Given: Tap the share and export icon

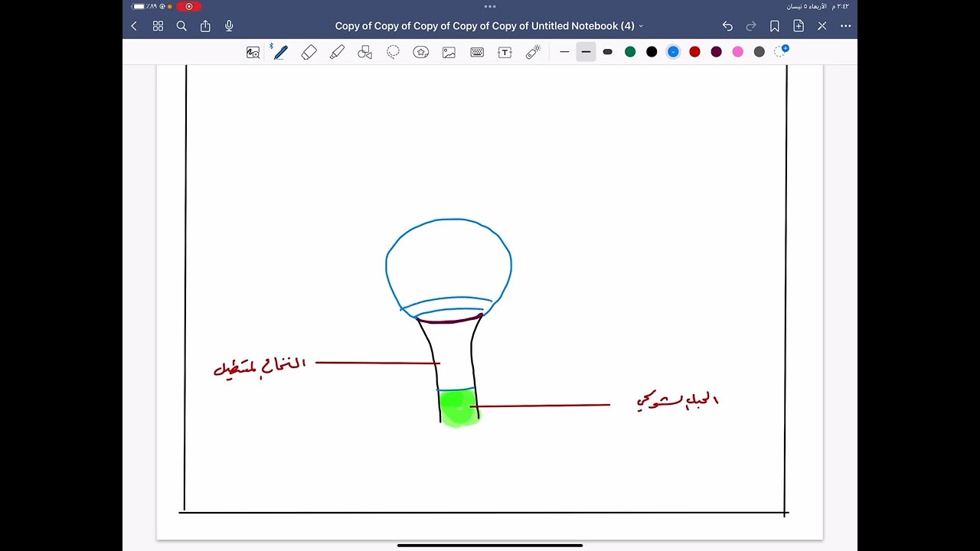Looking at the screenshot, I should 205,26.
